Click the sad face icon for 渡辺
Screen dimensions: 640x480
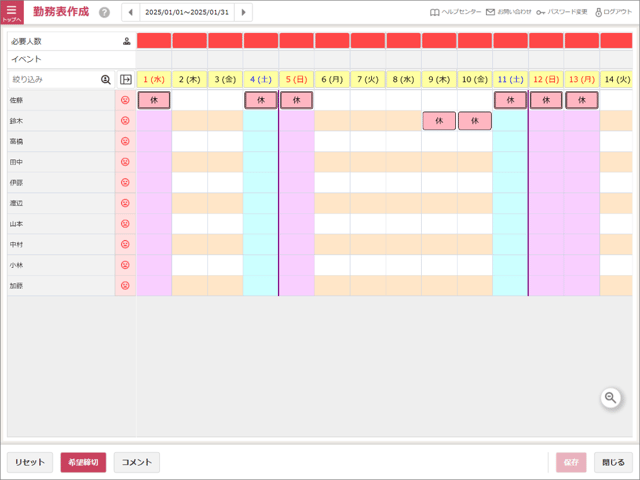125,203
